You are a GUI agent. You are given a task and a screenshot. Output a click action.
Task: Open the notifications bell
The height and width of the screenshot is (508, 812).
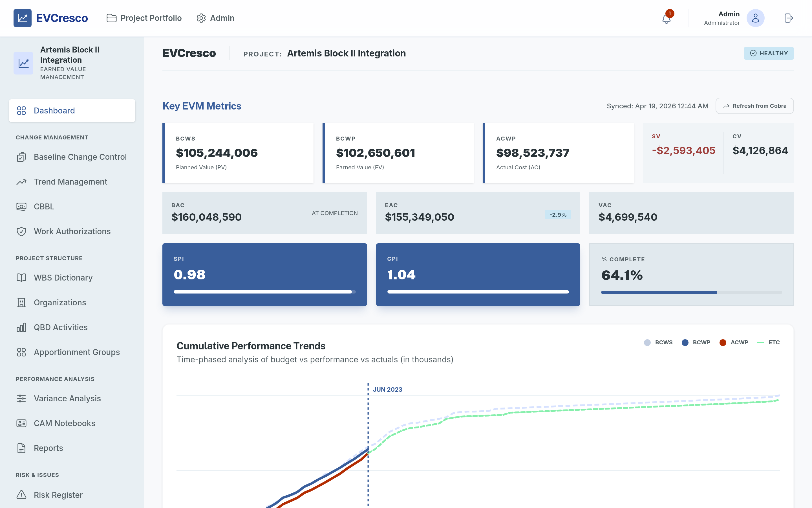(x=667, y=19)
